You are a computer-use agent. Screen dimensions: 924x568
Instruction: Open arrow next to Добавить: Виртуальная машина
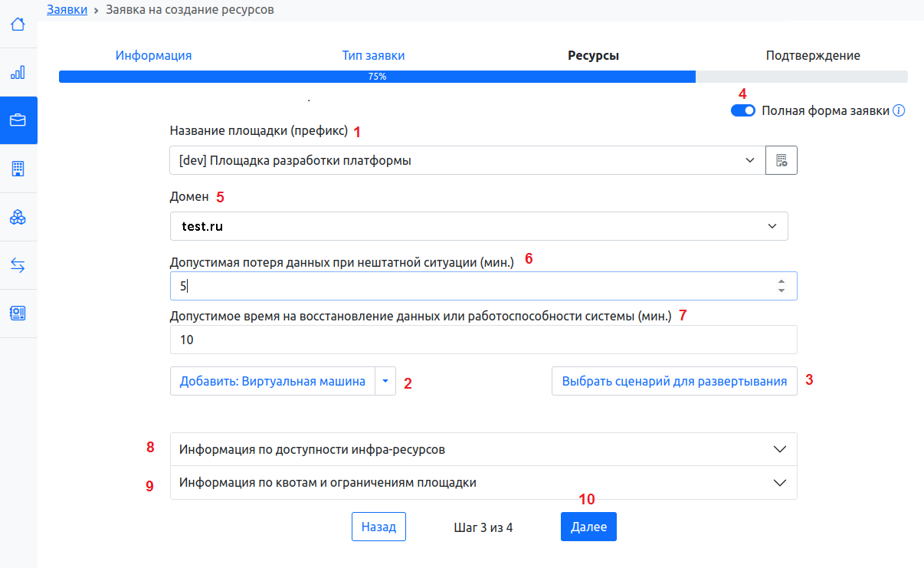pos(385,381)
